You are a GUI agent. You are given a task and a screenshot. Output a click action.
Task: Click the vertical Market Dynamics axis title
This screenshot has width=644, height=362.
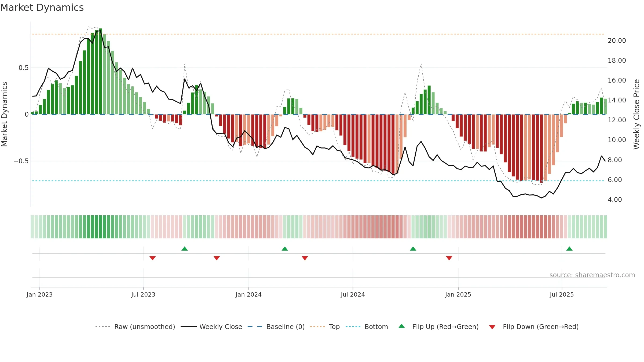[x=4, y=114]
